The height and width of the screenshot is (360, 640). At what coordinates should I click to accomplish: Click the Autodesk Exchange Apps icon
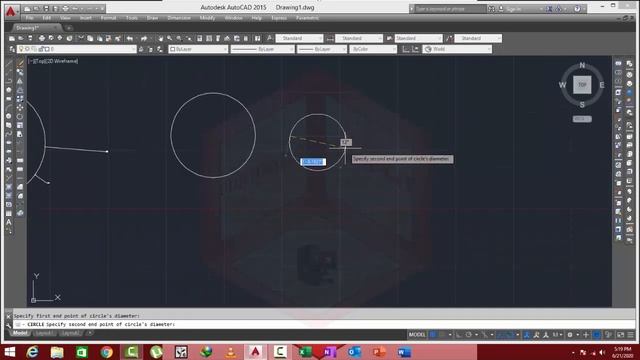coord(549,9)
